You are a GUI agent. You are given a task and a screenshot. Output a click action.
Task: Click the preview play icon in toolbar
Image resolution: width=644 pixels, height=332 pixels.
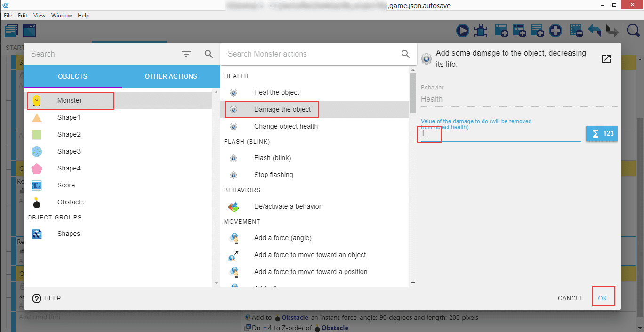pyautogui.click(x=463, y=31)
